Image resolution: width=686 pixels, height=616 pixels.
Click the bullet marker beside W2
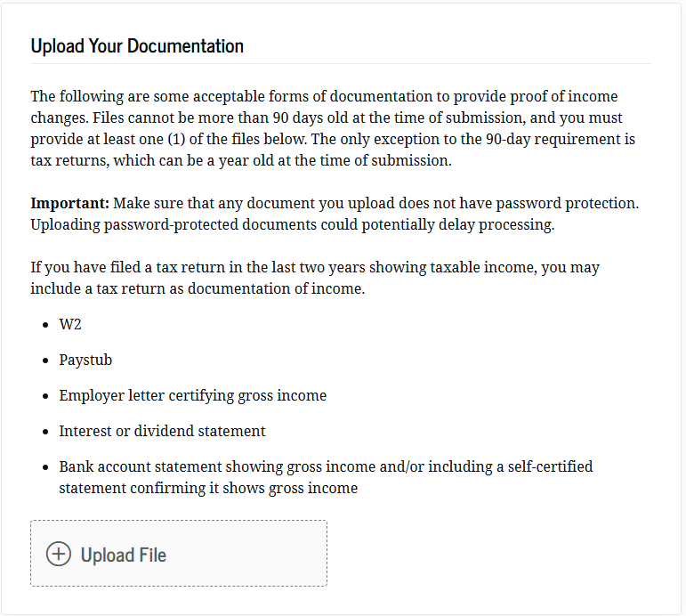(45, 325)
